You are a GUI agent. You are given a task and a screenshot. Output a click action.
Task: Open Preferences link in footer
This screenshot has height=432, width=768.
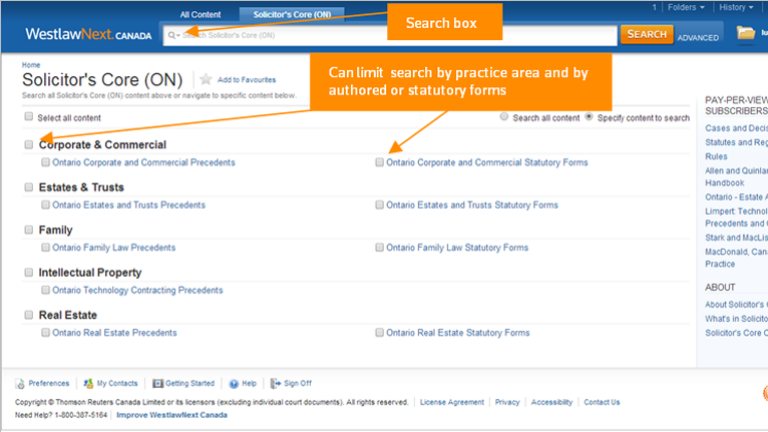point(48,384)
